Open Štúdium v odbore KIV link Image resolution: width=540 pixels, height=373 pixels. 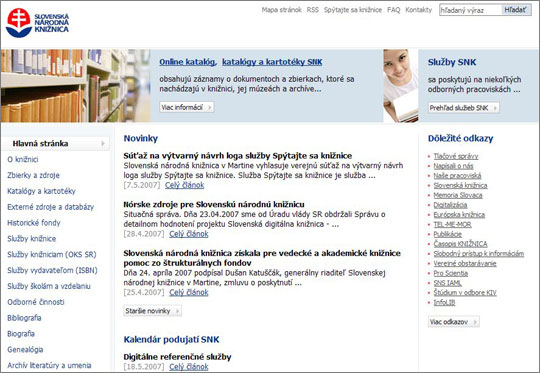tap(465, 293)
